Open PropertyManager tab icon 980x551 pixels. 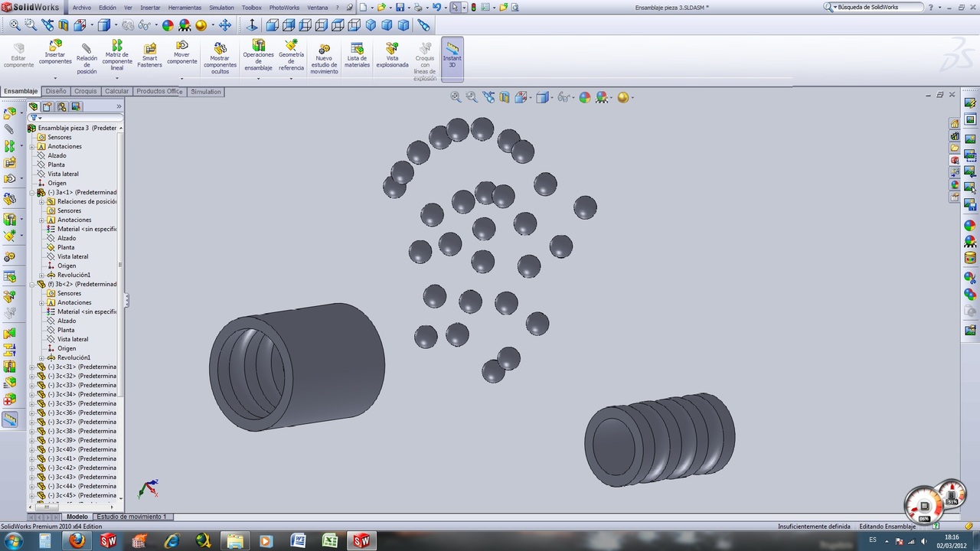pos(47,106)
